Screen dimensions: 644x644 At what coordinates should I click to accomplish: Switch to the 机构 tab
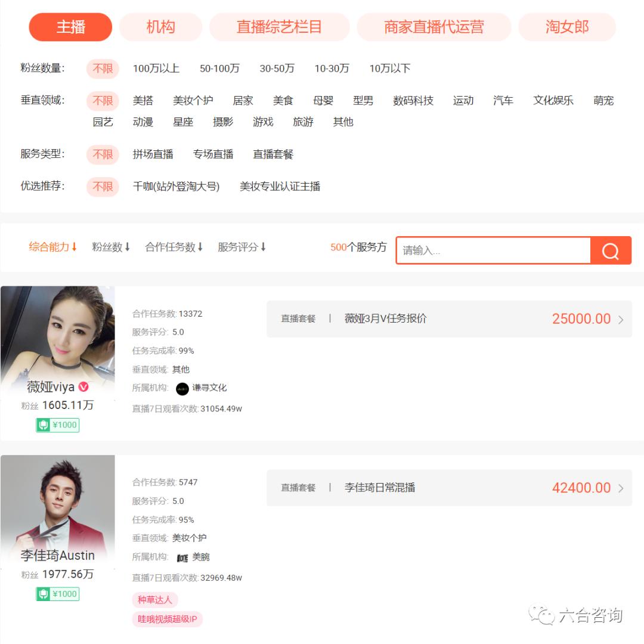coord(160,27)
